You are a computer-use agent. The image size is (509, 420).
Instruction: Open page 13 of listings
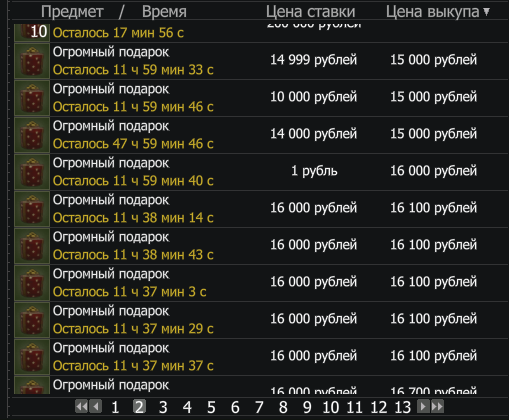pos(403,407)
